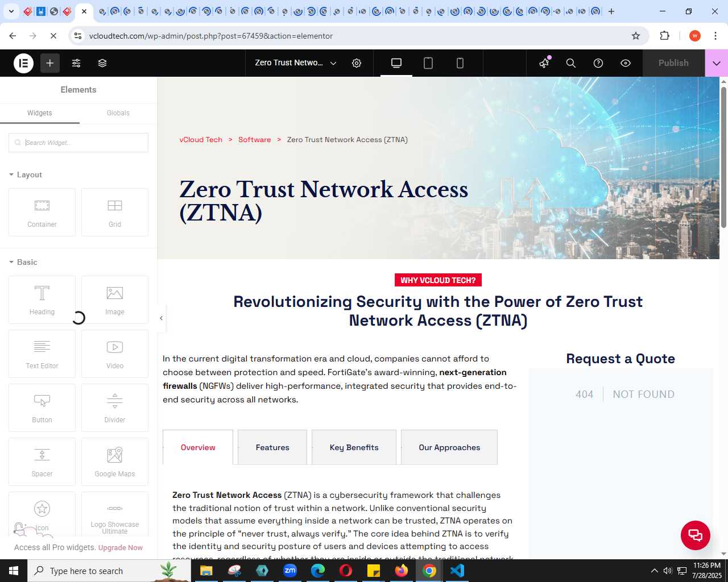728x582 pixels.
Task: Open the Structure layers icon
Action: pos(102,63)
